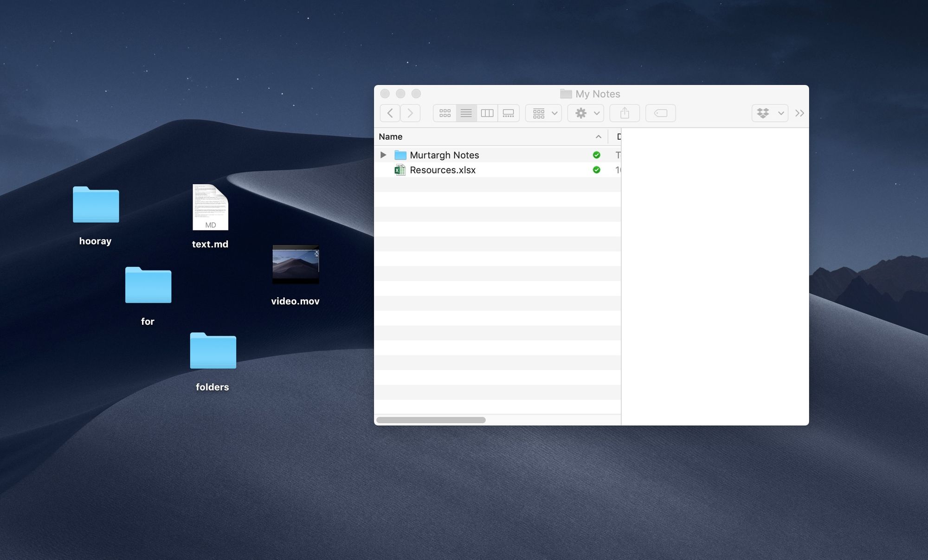Click the Dropbox icon in the toolbar
Screen dimensions: 928x560
tap(763, 113)
